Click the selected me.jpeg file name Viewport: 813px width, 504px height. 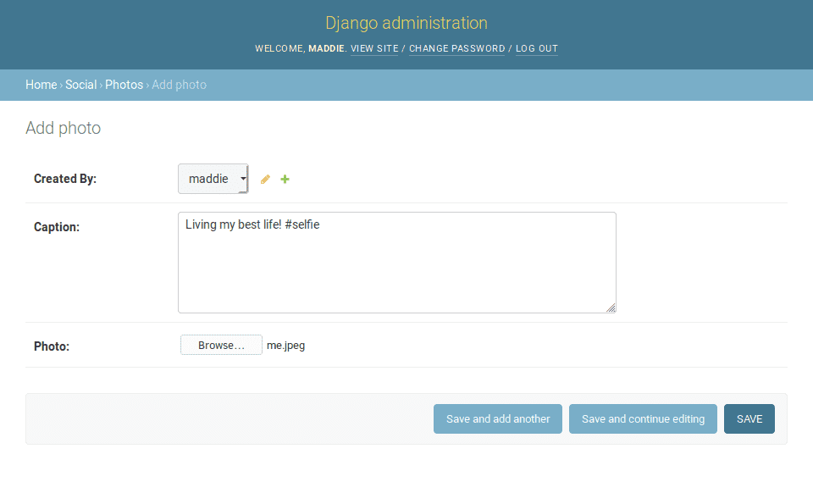(285, 346)
